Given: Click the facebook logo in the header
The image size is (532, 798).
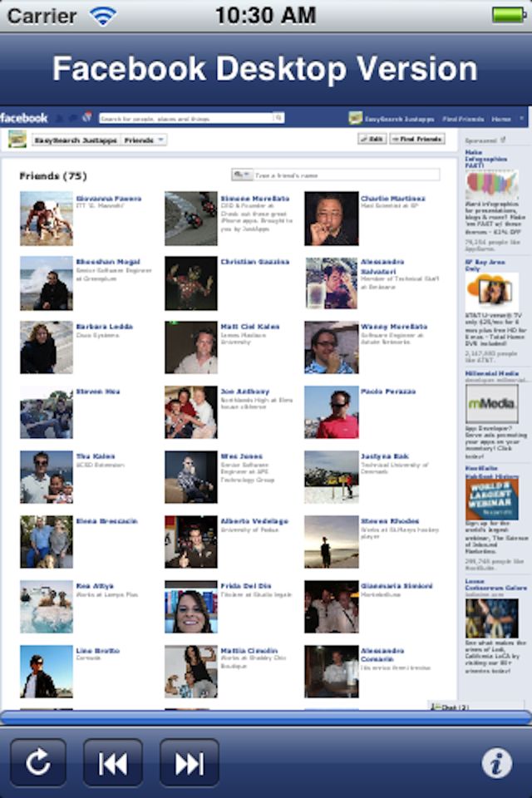Looking at the screenshot, I should point(24,118).
